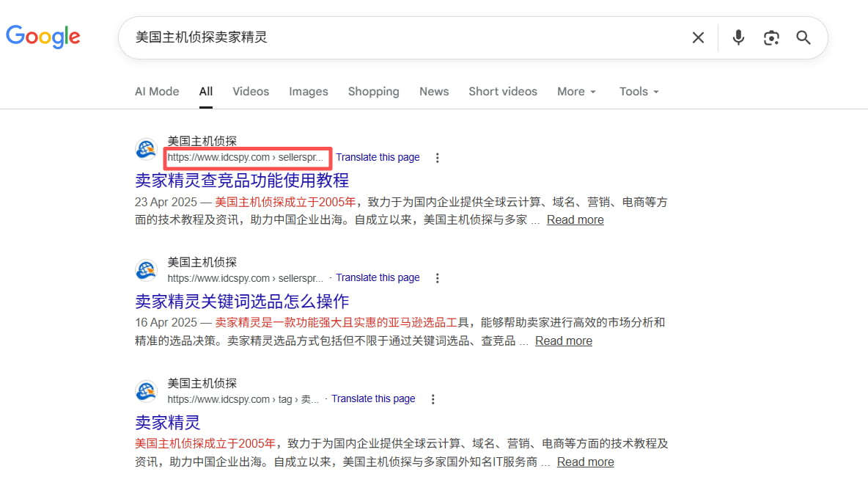Click into the search input field
The height and width of the screenshot is (488, 868).
[403, 37]
